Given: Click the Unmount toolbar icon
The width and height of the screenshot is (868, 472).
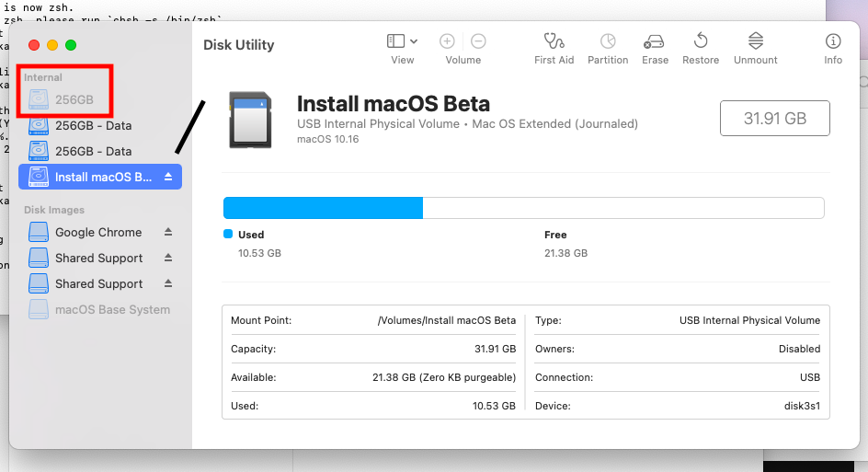Looking at the screenshot, I should point(756,41).
